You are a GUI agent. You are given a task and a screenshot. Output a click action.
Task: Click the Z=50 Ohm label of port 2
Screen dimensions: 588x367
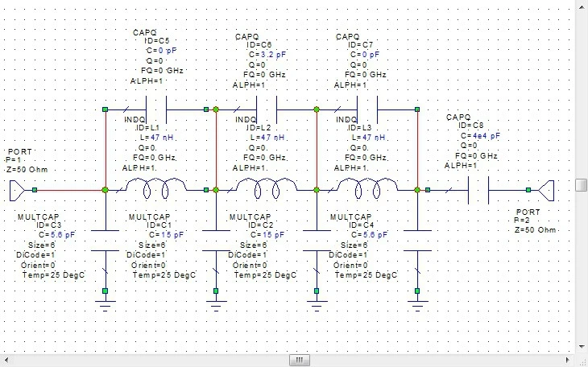[x=535, y=230]
